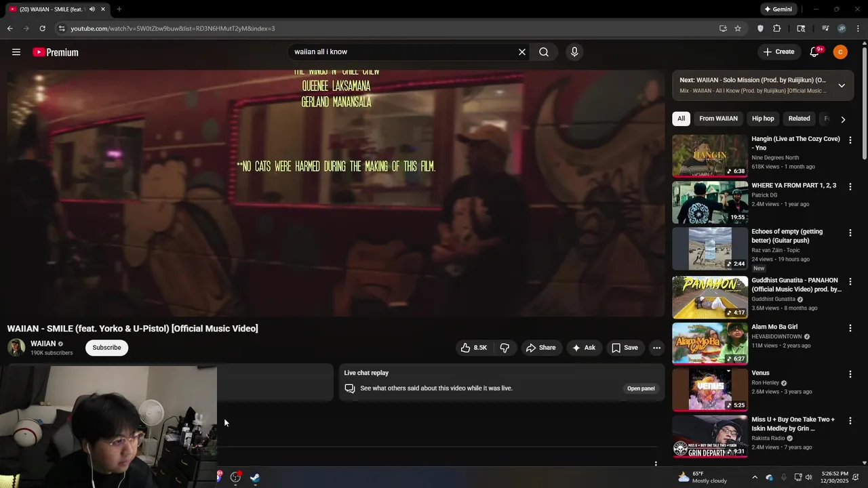Image resolution: width=868 pixels, height=488 pixels.
Task: Clear the search box with the X
Action: point(522,52)
